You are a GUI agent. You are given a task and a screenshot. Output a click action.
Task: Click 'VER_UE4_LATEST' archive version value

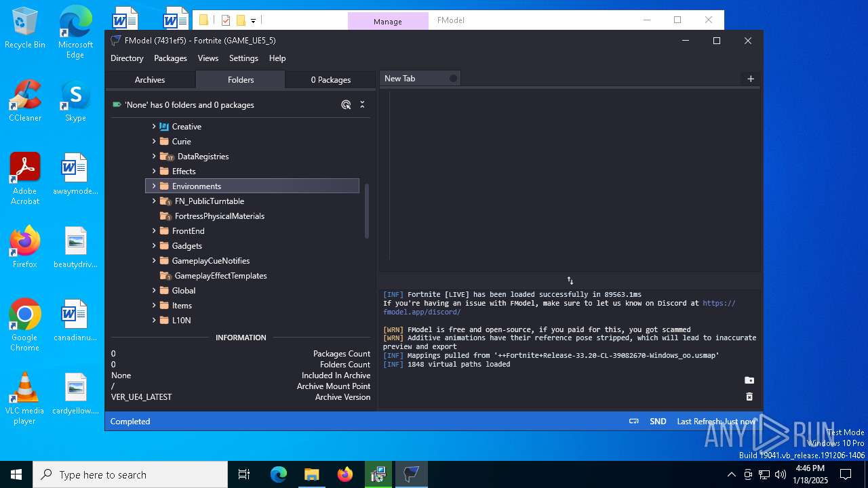pos(142,397)
